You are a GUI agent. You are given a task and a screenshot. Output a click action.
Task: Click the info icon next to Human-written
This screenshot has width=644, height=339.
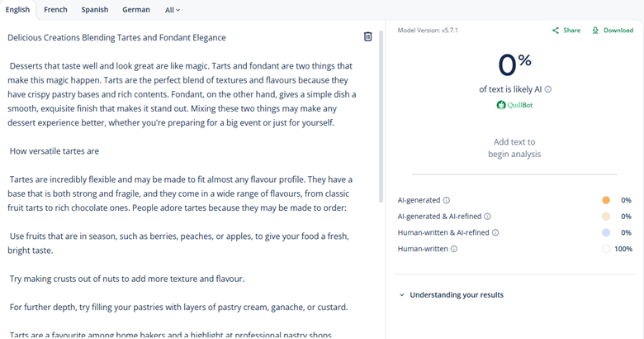point(455,249)
